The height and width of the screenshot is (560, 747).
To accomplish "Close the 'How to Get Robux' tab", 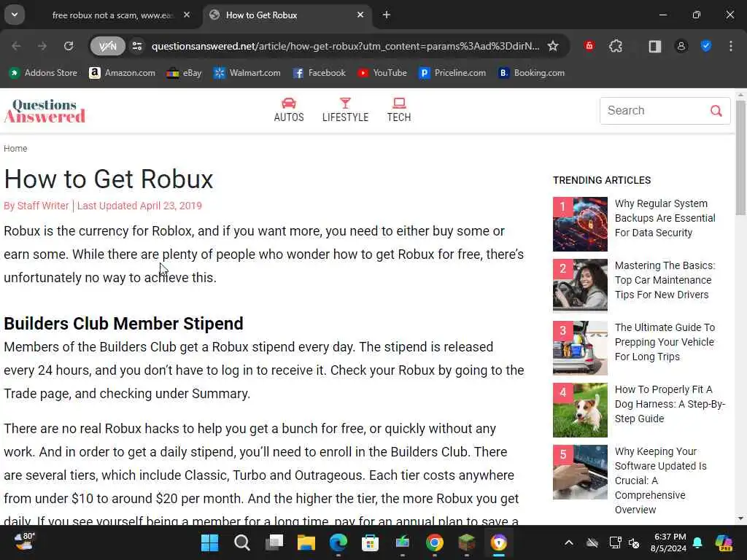I will pos(360,15).
